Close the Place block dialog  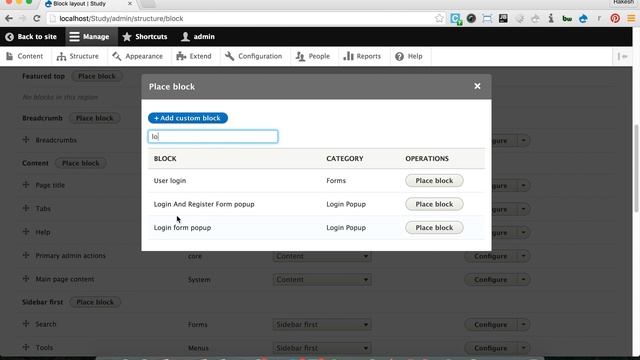pos(477,86)
